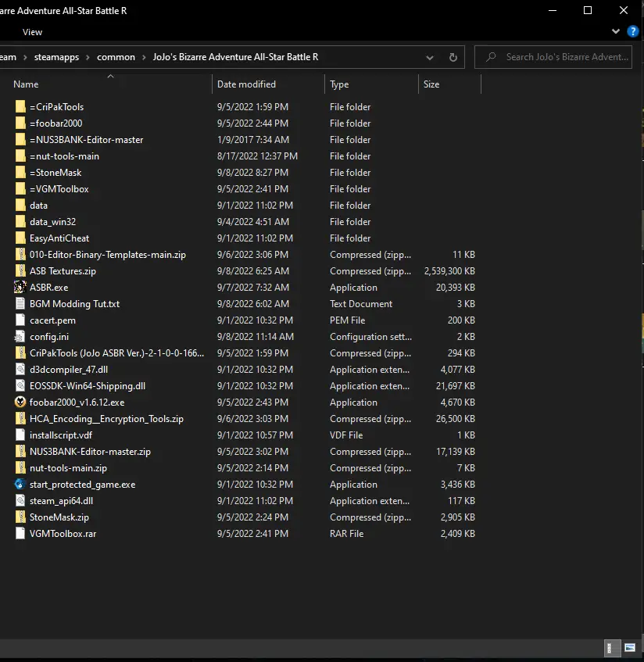Open the View ribbon tab
This screenshot has height=662, width=644.
(32, 32)
